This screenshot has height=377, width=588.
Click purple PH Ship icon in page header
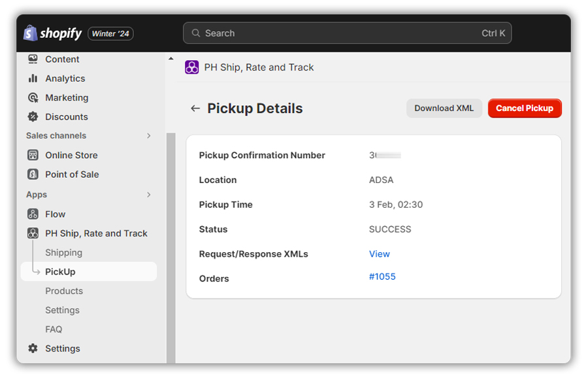point(191,67)
